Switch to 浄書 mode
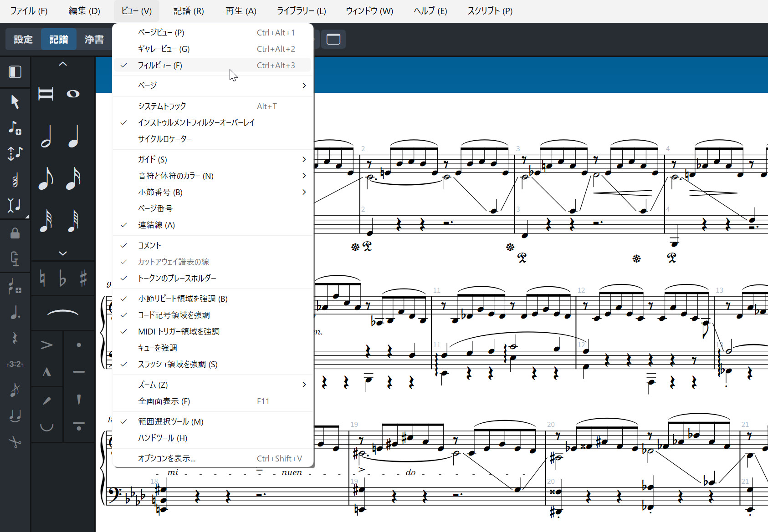 (x=94, y=40)
